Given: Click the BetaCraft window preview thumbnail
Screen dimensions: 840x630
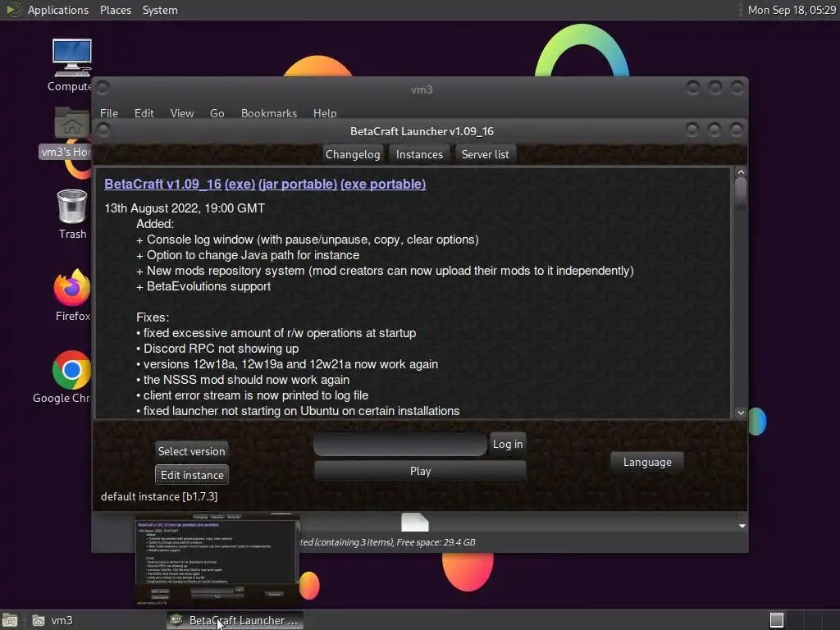Looking at the screenshot, I should click(217, 560).
